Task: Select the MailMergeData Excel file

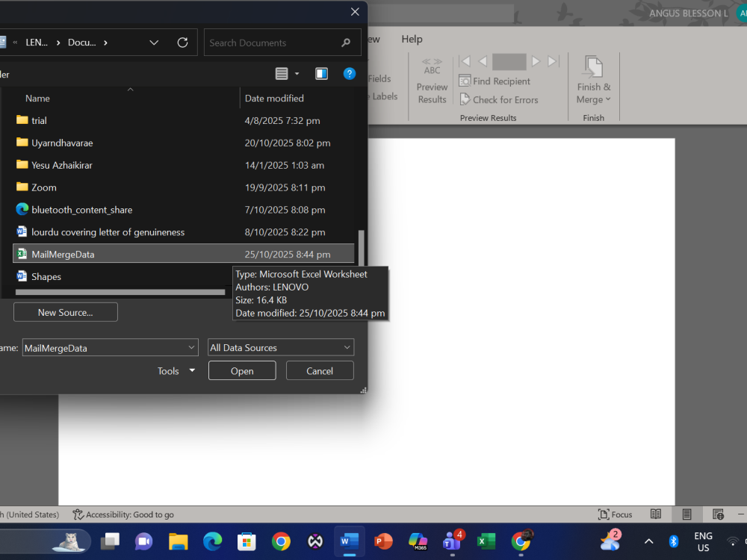Action: coord(63,255)
